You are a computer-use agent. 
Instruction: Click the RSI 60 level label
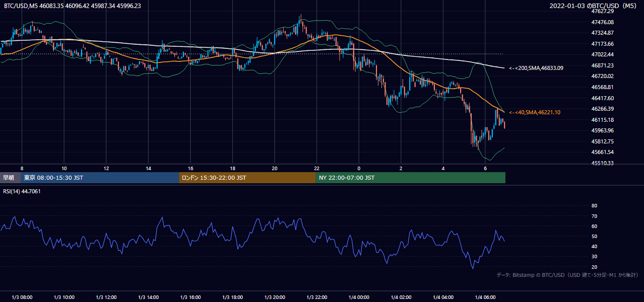tap(594, 226)
